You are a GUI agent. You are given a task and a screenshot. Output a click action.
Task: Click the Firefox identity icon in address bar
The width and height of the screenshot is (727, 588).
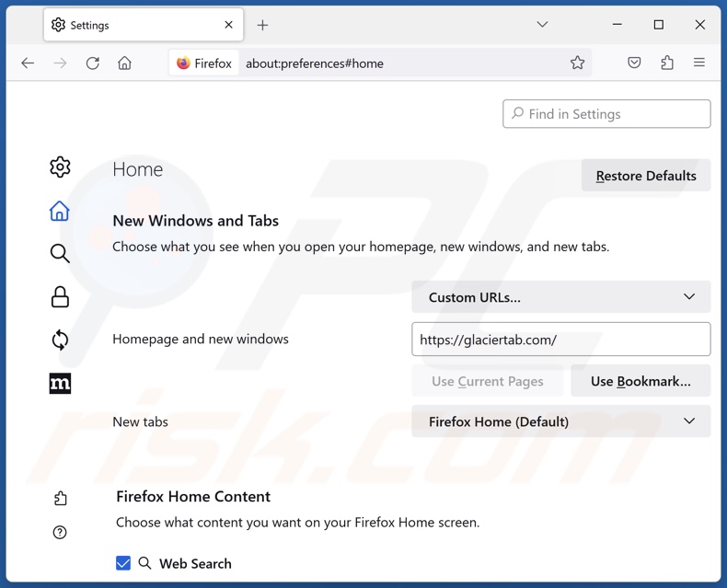click(x=204, y=63)
